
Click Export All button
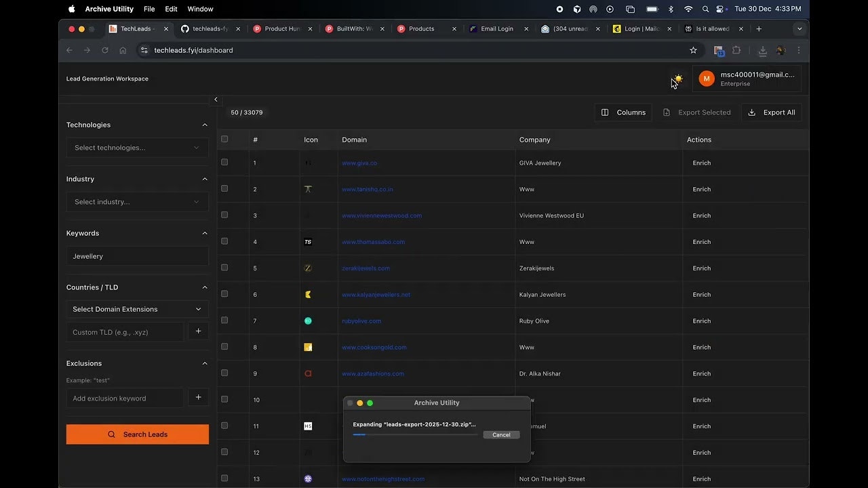click(x=771, y=113)
